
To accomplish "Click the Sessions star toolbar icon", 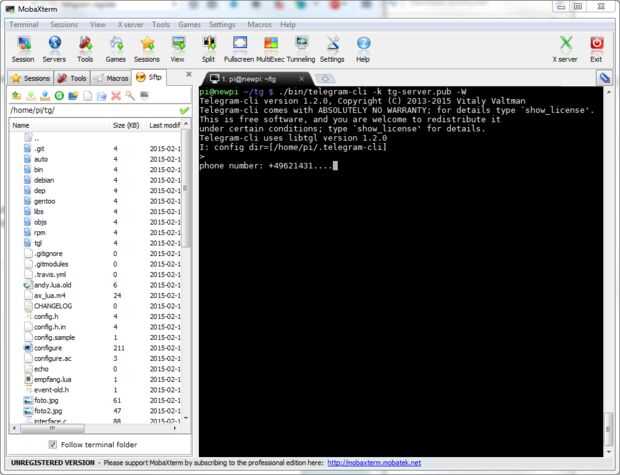I will 147,49.
